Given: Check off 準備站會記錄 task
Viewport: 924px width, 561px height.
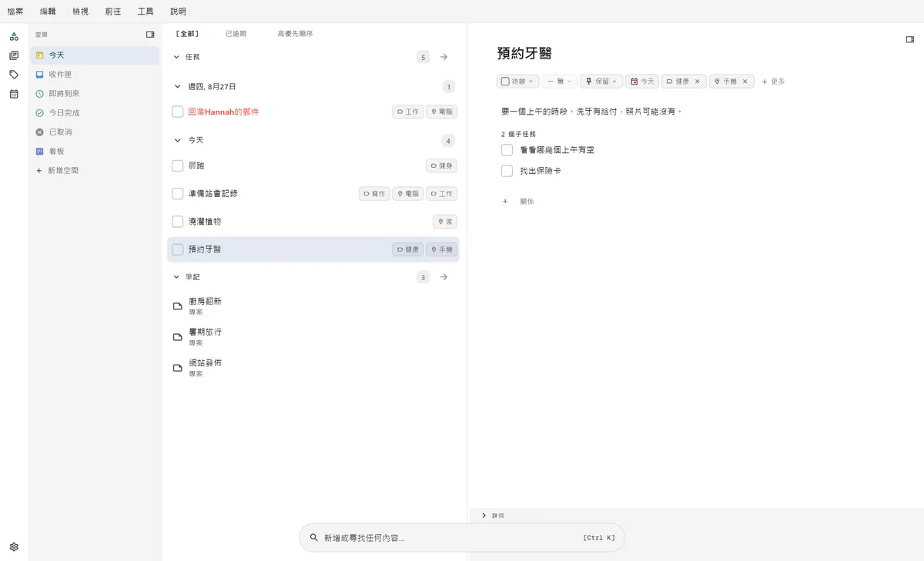Looking at the screenshot, I should click(178, 193).
